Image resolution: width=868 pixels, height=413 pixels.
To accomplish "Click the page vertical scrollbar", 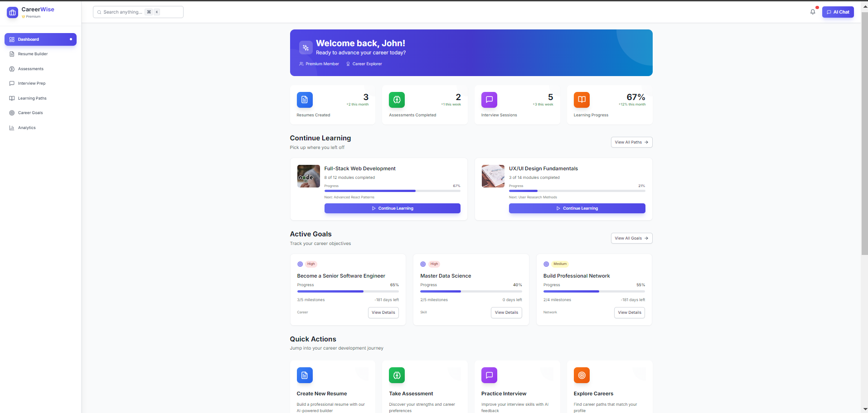I will 864,134.
